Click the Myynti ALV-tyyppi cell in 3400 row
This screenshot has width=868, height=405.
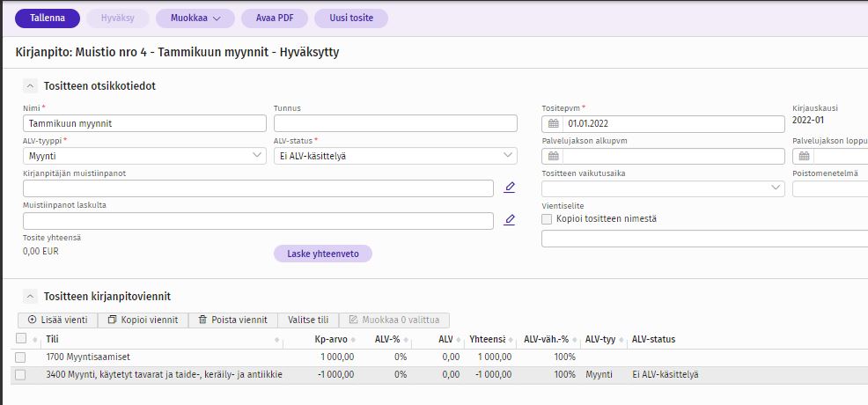599,374
